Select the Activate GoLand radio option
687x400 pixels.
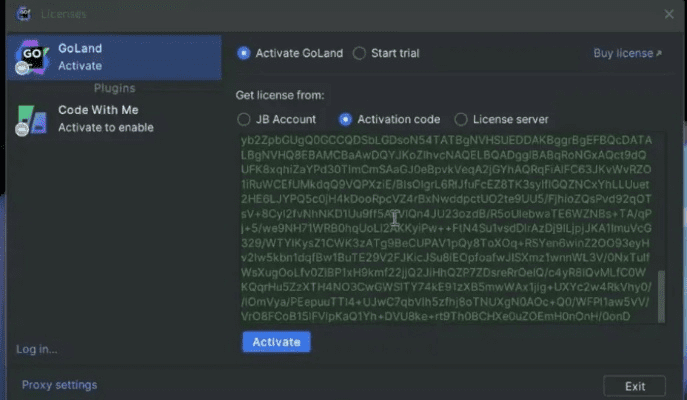coord(243,53)
